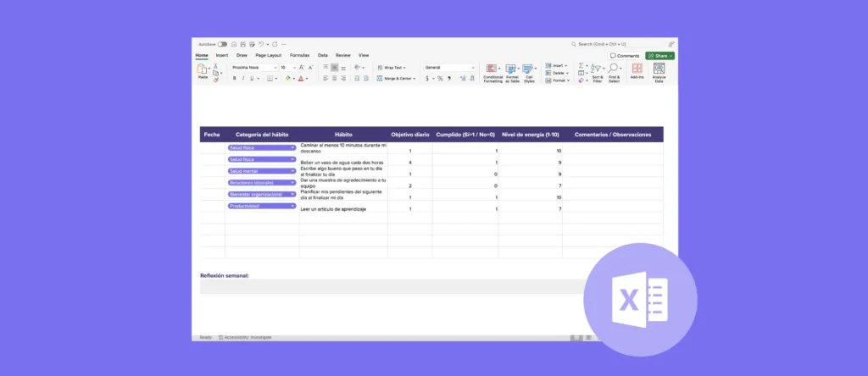Click the green Share button
Image resolution: width=868 pixels, height=376 pixels.
point(660,56)
